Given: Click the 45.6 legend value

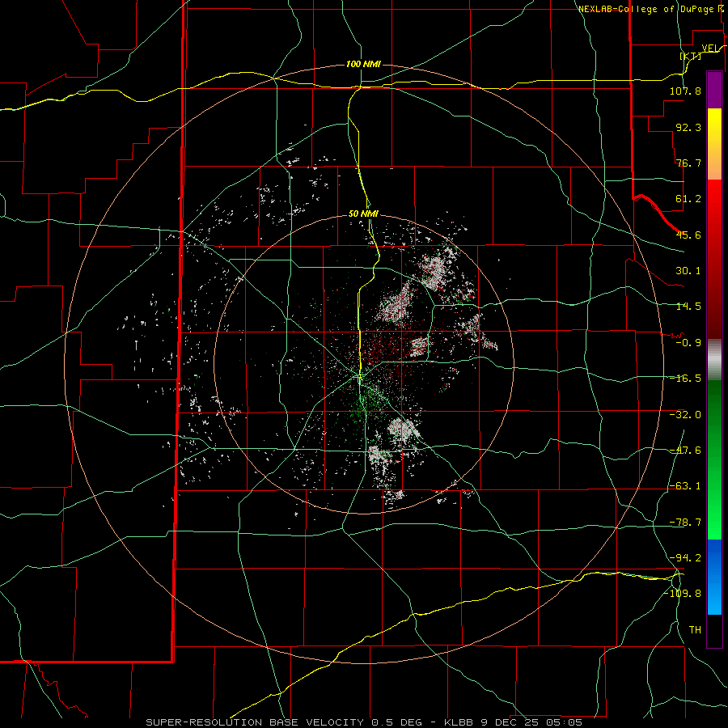Looking at the screenshot, I should click(x=688, y=235).
